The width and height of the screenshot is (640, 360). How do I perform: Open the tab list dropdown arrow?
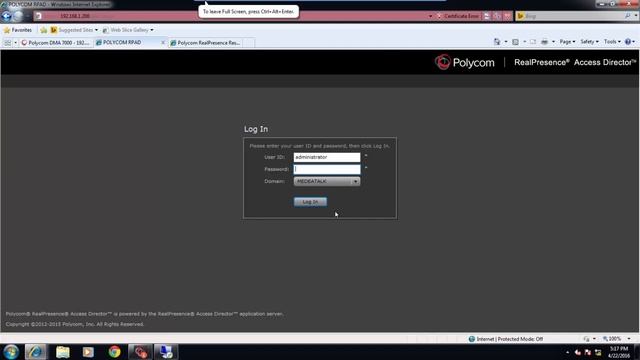tap(16, 42)
